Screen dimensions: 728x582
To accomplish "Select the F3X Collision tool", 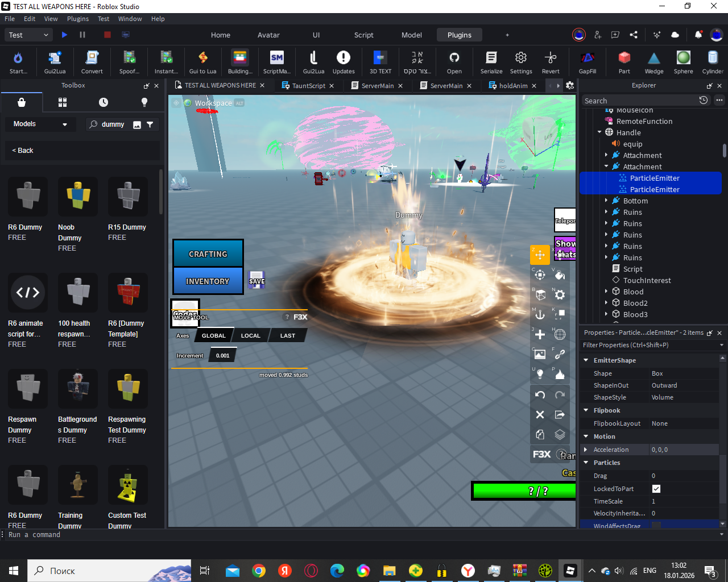I will point(560,314).
